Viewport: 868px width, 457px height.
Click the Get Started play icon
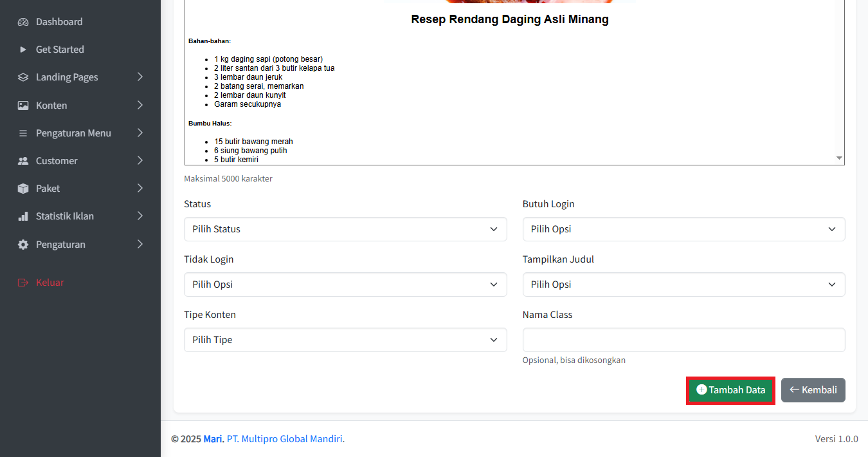coord(23,50)
